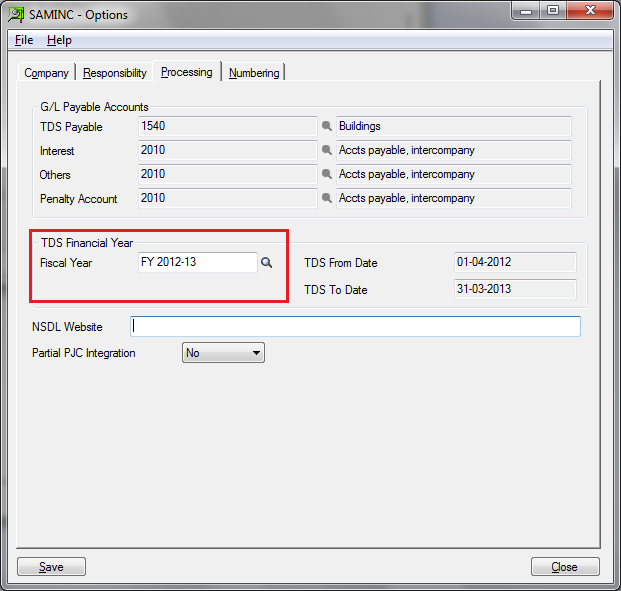This screenshot has width=621, height=591.
Task: Click the Fiscal Year field FY 2012-13
Action: click(198, 262)
